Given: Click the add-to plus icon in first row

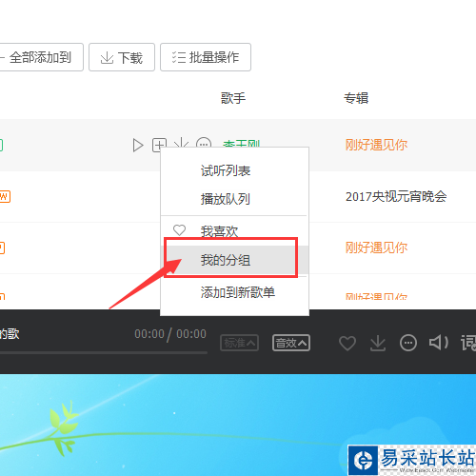Looking at the screenshot, I should point(159,145).
